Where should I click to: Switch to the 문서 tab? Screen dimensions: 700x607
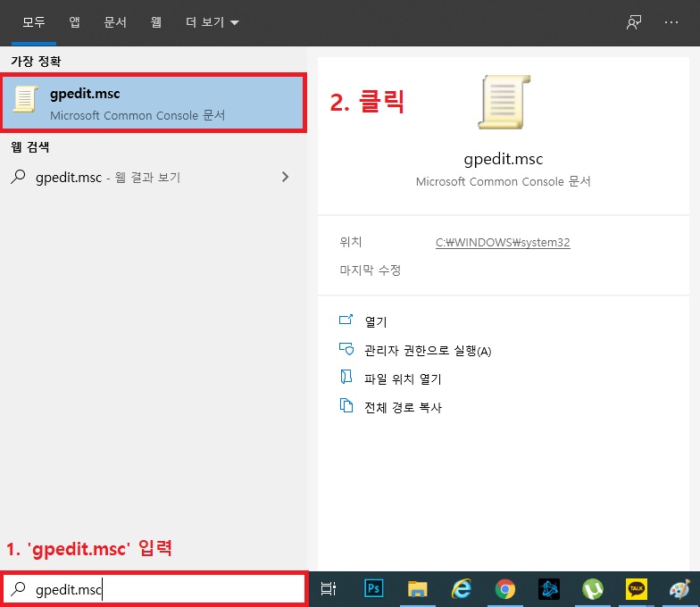115,21
